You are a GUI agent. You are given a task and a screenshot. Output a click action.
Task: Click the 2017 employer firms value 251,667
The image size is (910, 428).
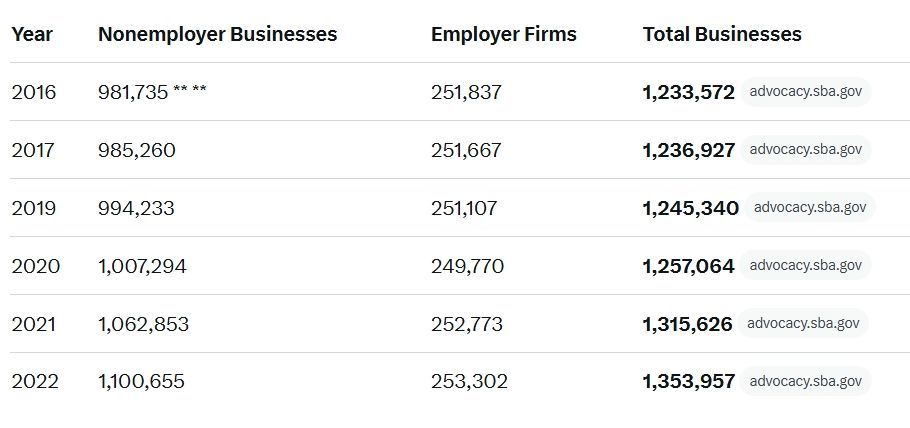(466, 150)
